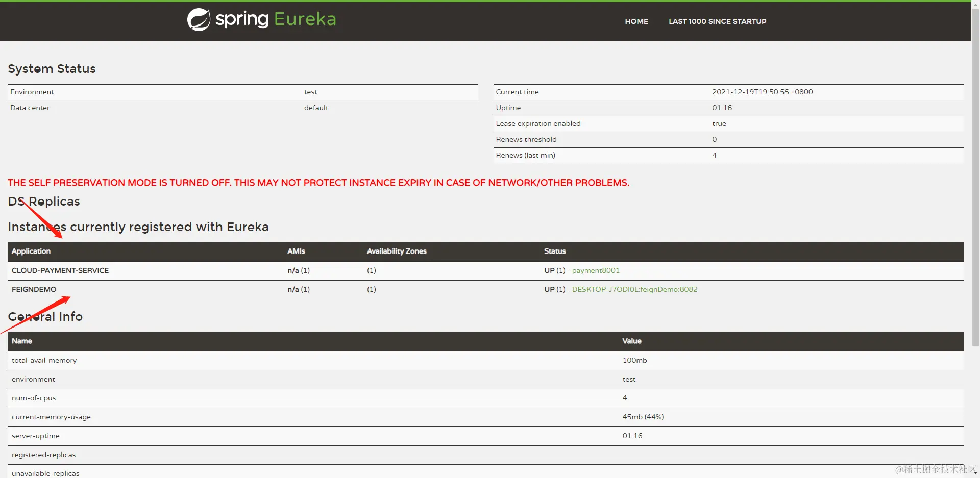The height and width of the screenshot is (478, 980).
Task: Click the current-memory-usage row name
Action: point(51,417)
